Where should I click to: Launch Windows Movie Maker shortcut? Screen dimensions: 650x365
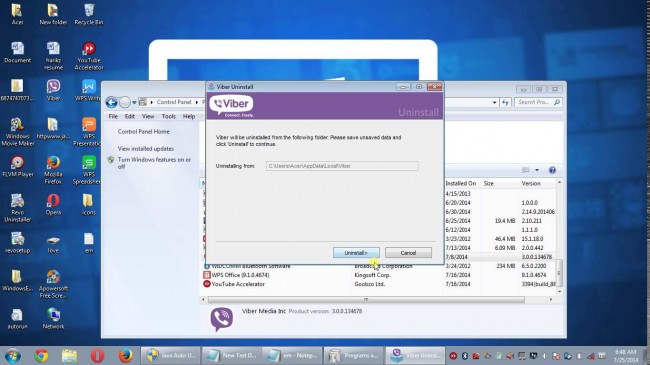coord(17,132)
